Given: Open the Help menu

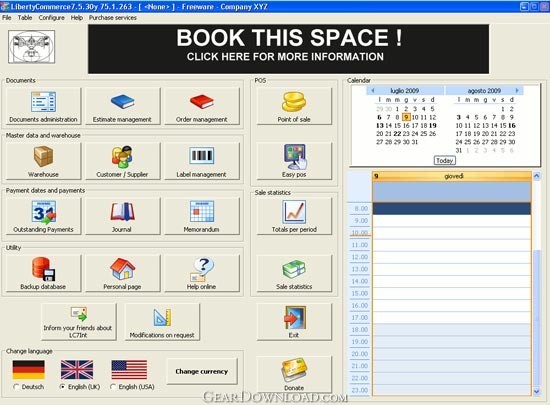Looking at the screenshot, I should [76, 18].
